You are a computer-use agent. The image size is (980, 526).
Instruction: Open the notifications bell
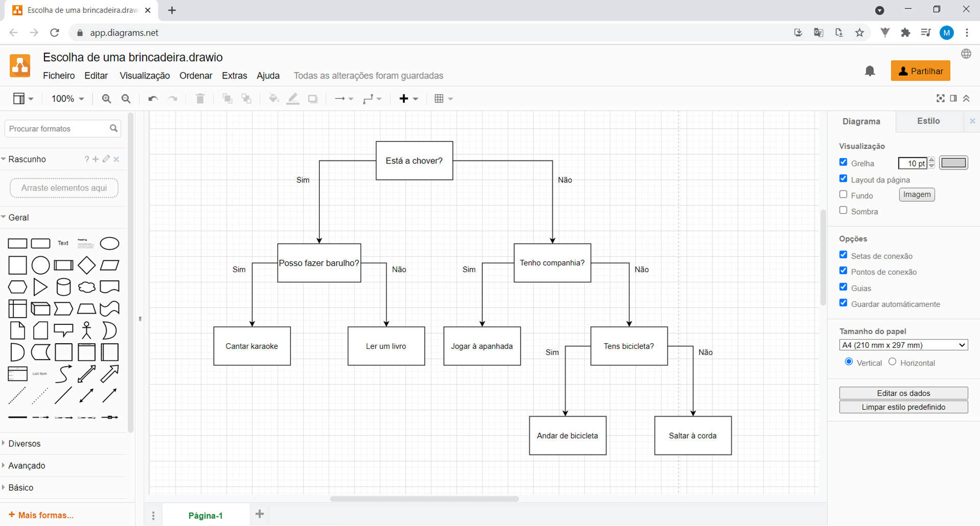point(870,71)
